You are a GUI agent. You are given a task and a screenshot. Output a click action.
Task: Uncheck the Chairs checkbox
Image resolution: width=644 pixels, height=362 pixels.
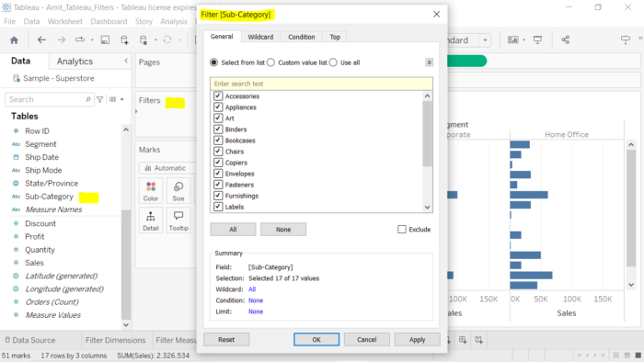[x=218, y=152]
